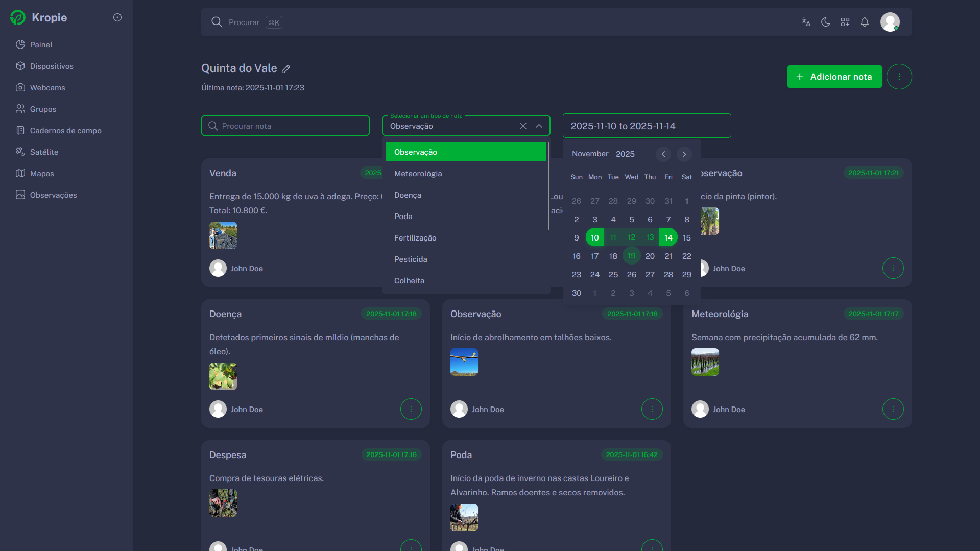Edit the Quinta do Vale title
This screenshot has width=980, height=551.
click(286, 68)
